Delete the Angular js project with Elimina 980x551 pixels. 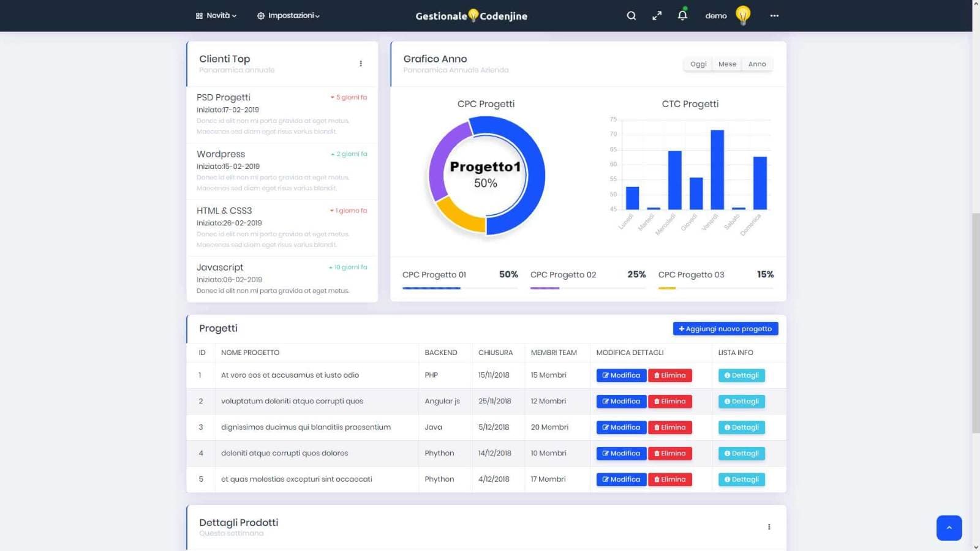click(670, 402)
